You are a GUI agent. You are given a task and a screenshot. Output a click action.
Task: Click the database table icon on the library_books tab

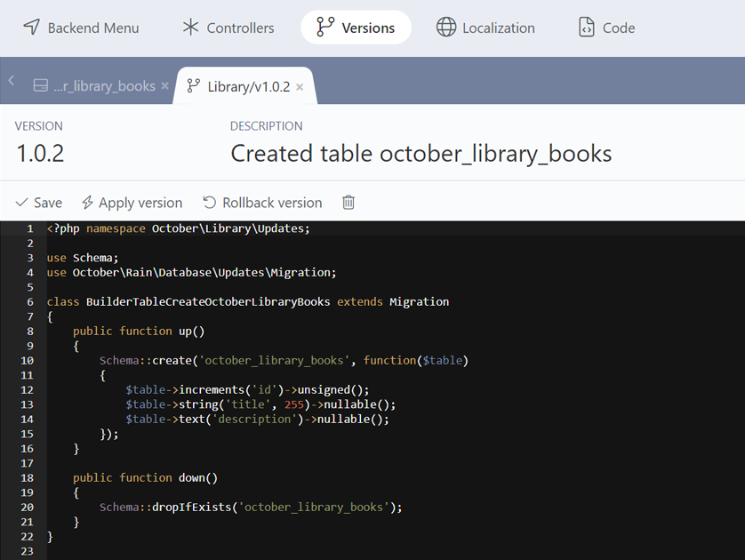[41, 85]
